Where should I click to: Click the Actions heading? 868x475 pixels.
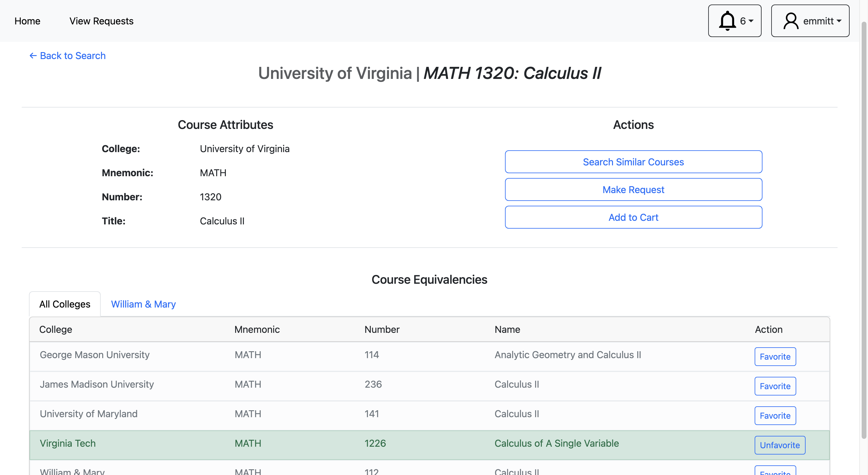[633, 125]
